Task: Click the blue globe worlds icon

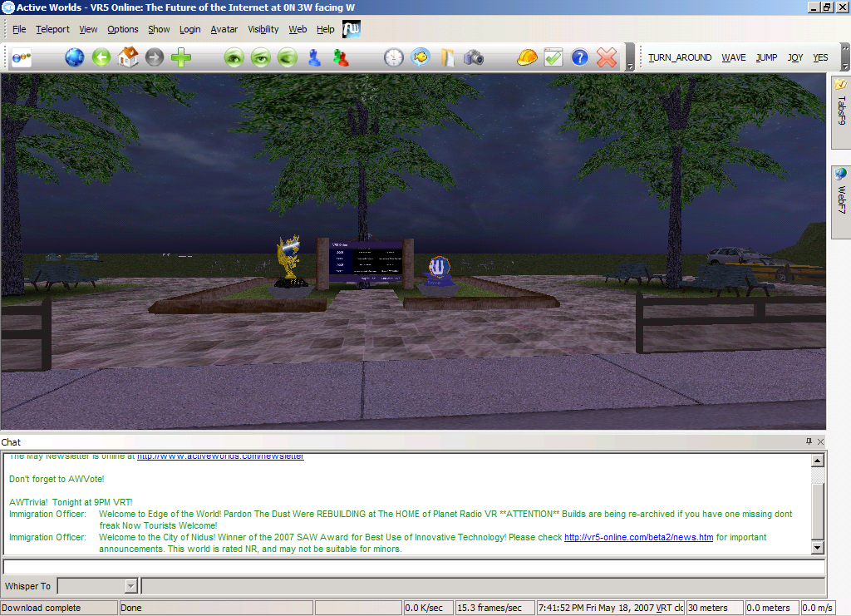Action: pos(74,57)
